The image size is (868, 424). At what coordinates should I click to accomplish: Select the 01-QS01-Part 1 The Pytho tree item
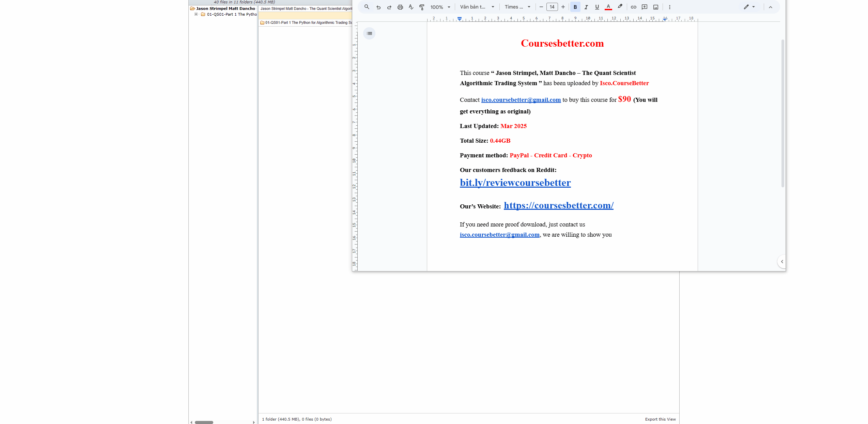click(x=232, y=14)
